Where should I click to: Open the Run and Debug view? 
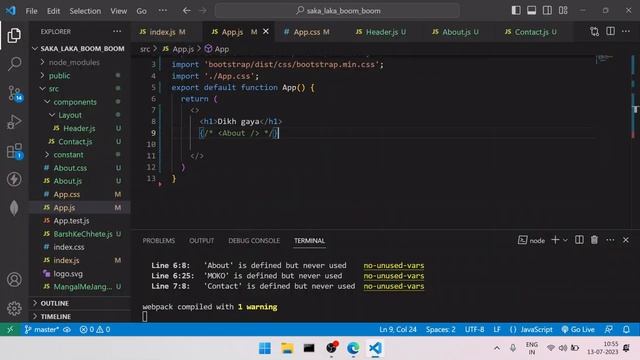14,122
